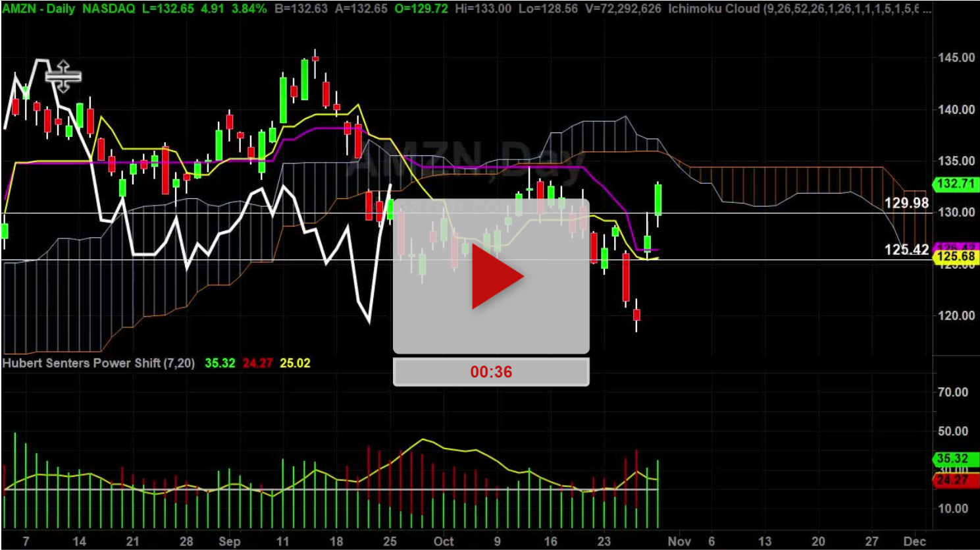This screenshot has width=980, height=550.
Task: Click the green 35.32 Power Shift value
Action: 220,363
